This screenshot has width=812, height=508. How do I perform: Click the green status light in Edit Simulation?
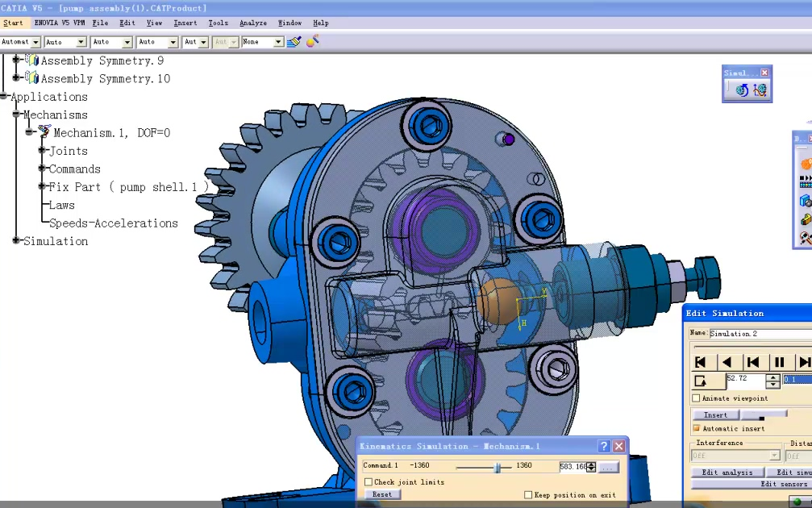[x=797, y=502]
